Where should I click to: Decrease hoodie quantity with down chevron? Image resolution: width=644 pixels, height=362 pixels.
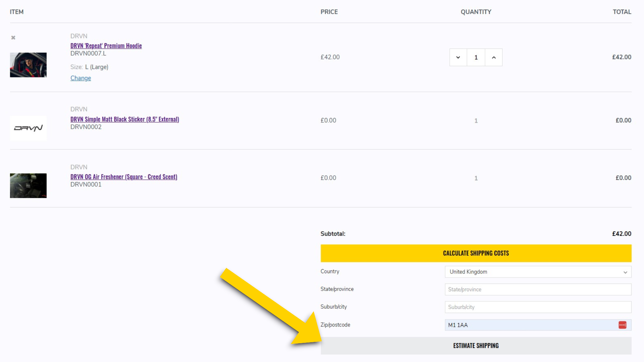click(458, 57)
